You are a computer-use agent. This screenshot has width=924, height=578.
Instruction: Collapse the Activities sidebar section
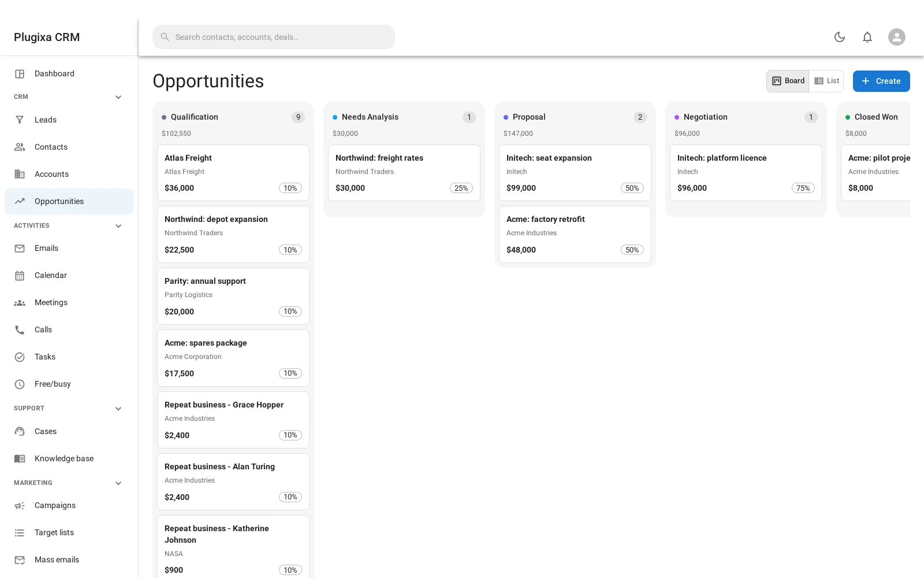coord(118,226)
